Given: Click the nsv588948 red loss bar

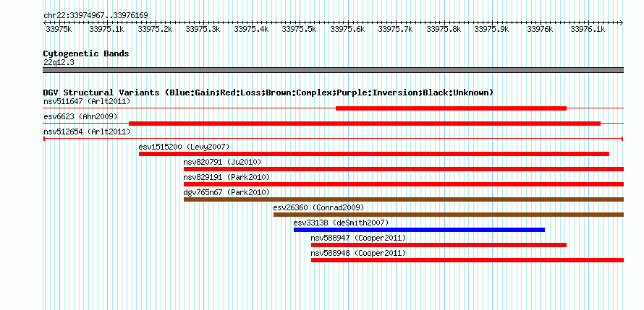Looking at the screenshot, I should pyautogui.click(x=467, y=260).
